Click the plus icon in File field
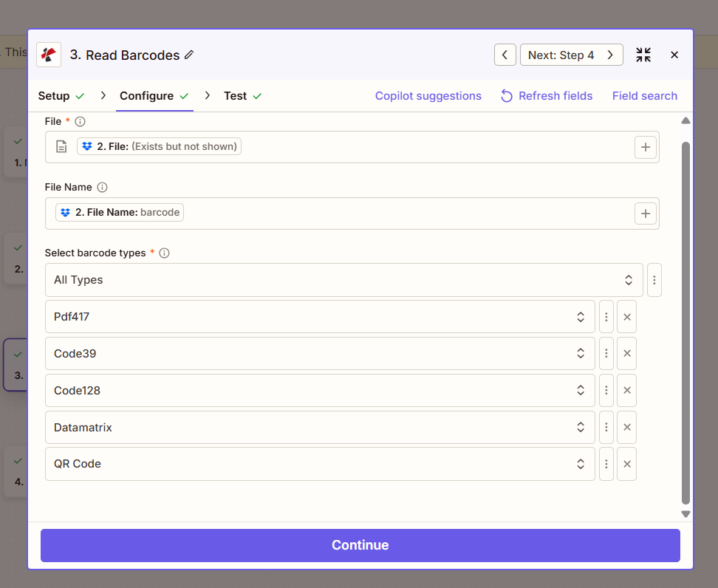 coord(645,147)
